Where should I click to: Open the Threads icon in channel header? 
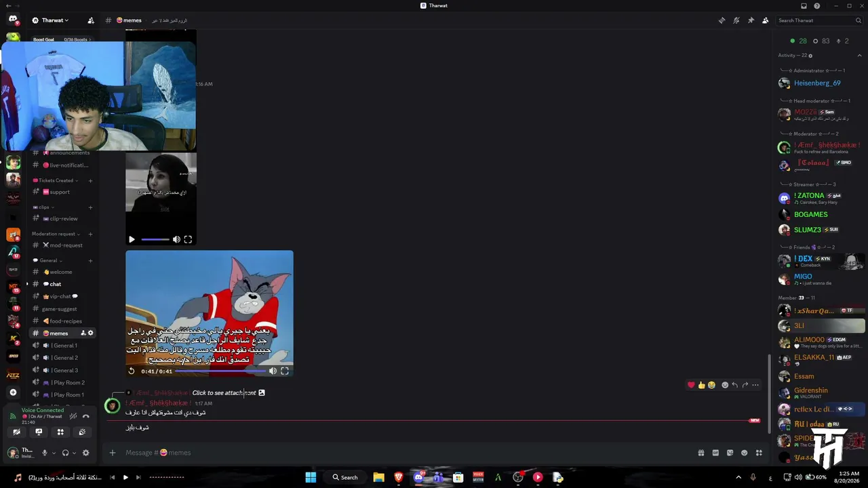(x=722, y=20)
